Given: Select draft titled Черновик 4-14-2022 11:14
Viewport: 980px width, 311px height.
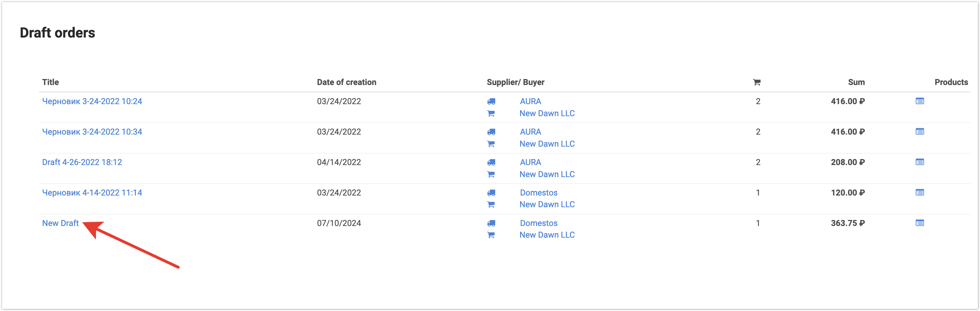Looking at the screenshot, I should pyautogui.click(x=92, y=193).
